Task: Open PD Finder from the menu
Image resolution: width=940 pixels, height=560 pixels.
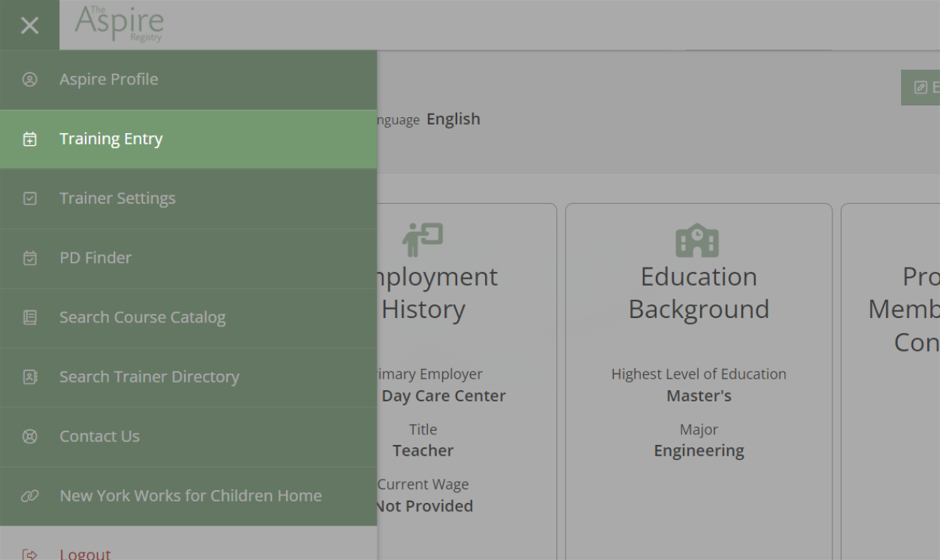Action: click(x=188, y=258)
